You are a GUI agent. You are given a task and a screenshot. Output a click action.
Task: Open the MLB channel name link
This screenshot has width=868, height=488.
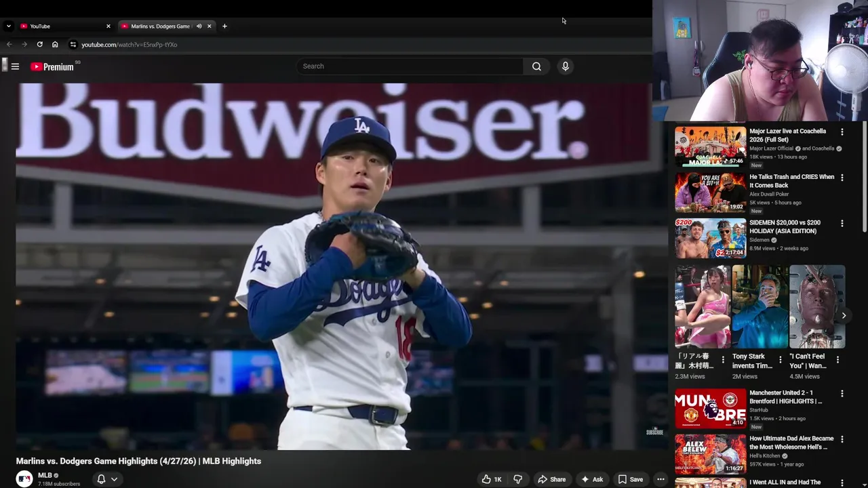(45, 475)
